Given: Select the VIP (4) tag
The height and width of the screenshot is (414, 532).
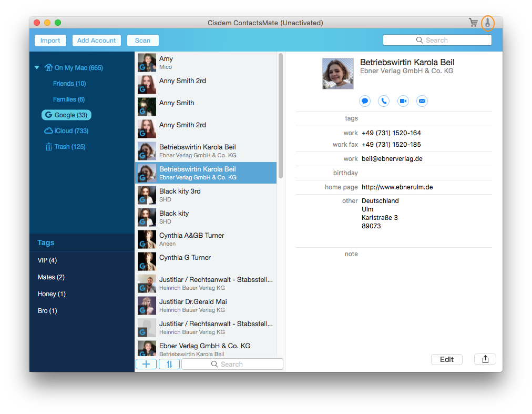Looking at the screenshot, I should (47, 260).
